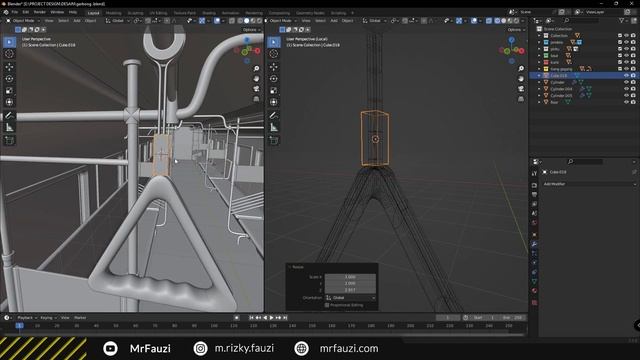Viewport: 640px width, 360px height.
Task: Select the Annotate tool in right viewport
Action: pos(273,116)
